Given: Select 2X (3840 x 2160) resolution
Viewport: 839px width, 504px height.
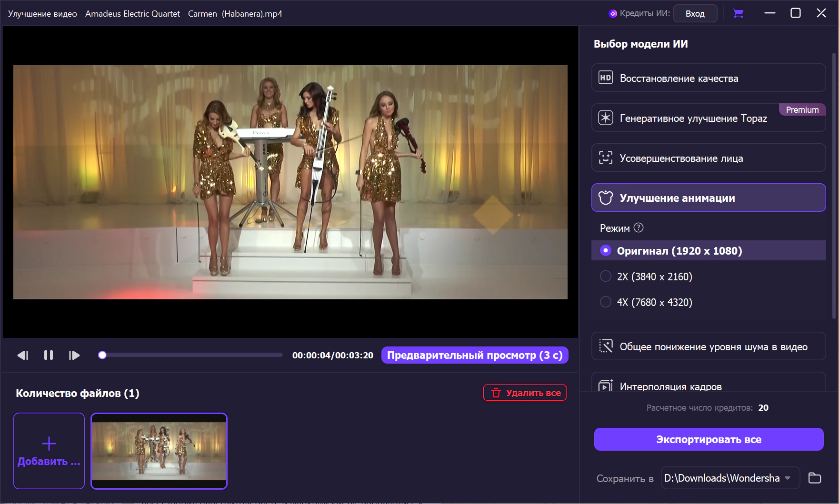Looking at the screenshot, I should (x=606, y=277).
